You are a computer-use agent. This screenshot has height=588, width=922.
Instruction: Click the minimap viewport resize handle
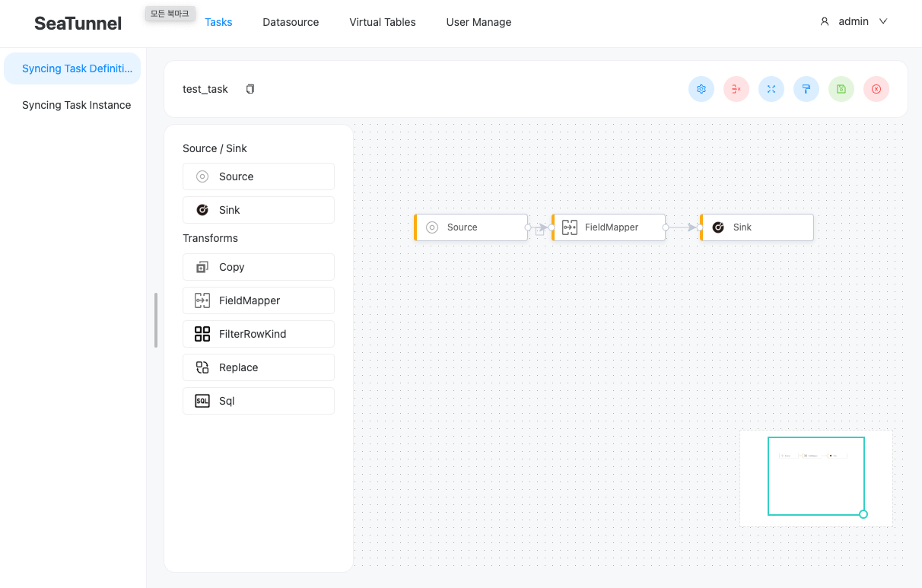pyautogui.click(x=863, y=514)
